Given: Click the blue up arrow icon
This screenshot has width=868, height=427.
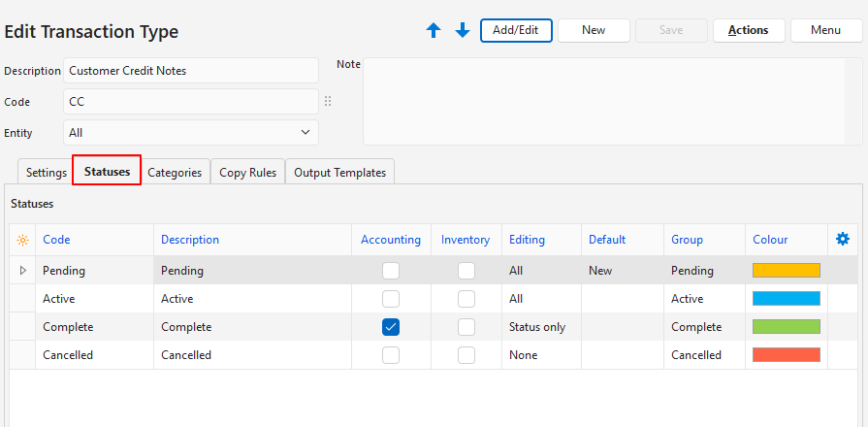Looking at the screenshot, I should 434,30.
